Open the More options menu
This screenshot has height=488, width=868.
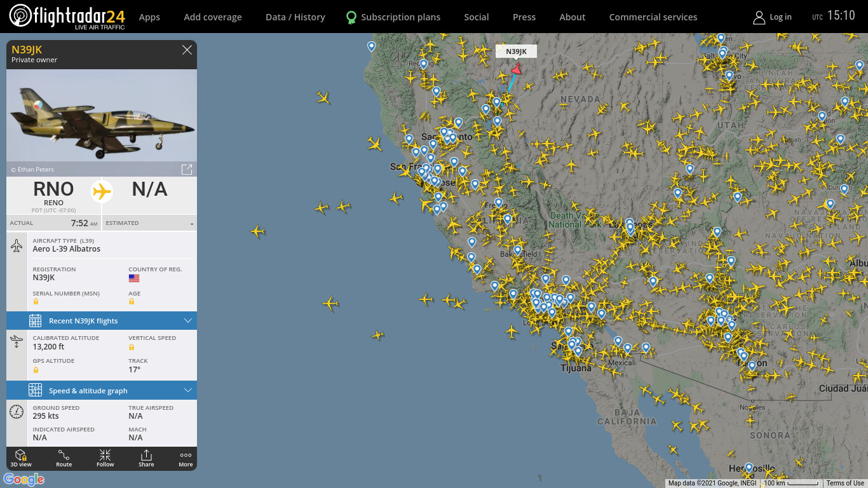tap(186, 457)
